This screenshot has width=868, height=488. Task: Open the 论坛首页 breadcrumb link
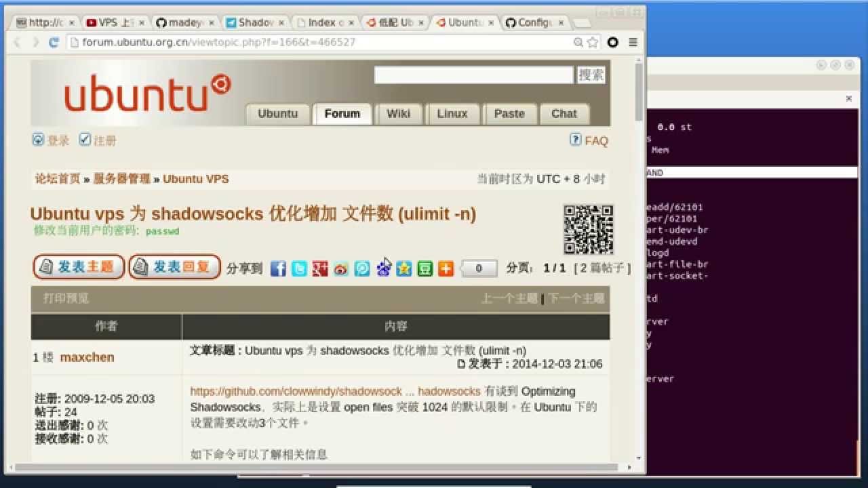(x=58, y=179)
